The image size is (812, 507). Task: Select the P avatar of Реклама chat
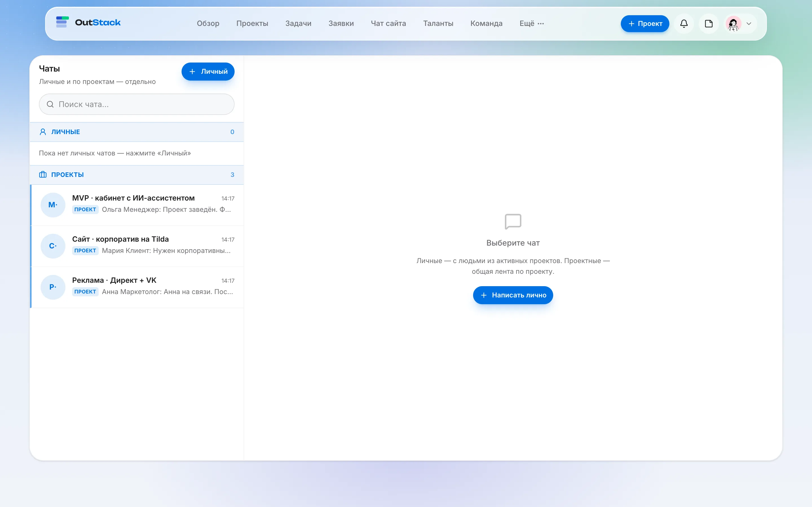(53, 287)
